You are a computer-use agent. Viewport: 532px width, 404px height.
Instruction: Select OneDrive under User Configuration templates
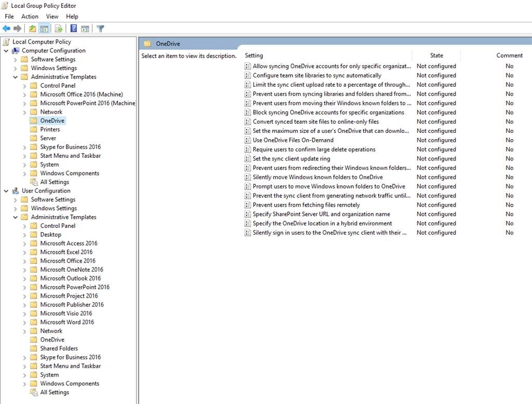click(52, 340)
